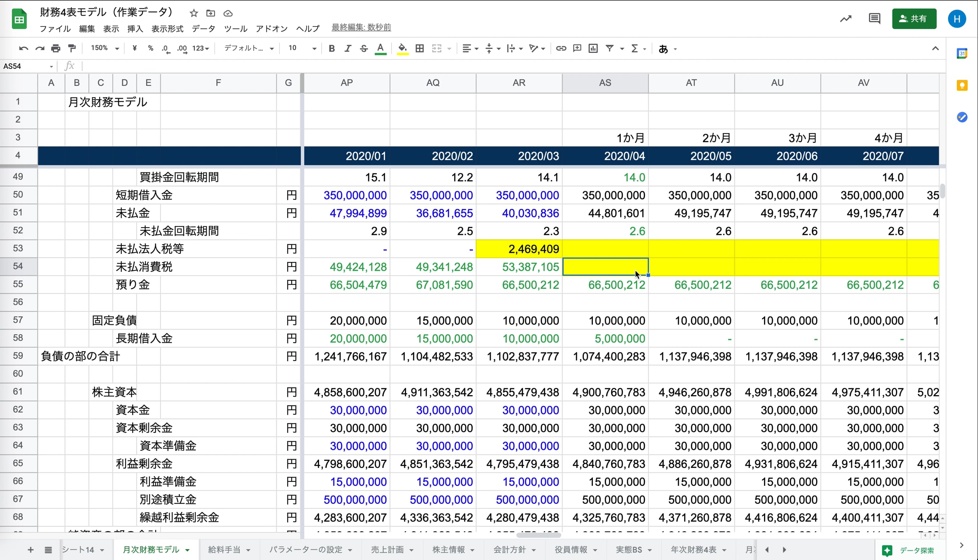
Task: Open the comment history icon
Action: [x=874, y=19]
